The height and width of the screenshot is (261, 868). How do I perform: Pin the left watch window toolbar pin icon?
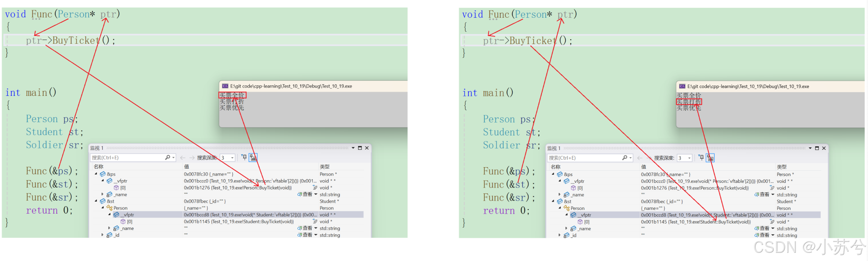[x=244, y=157]
